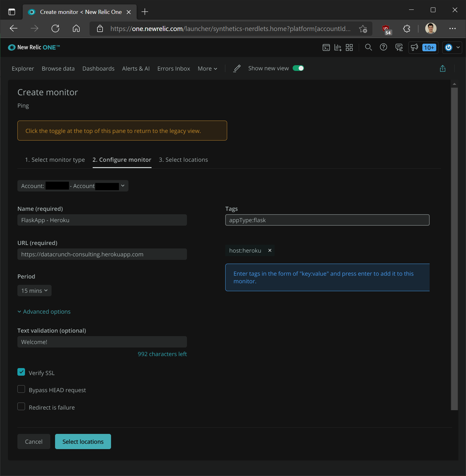
Task: Open the apps grid icon
Action: pyautogui.click(x=349, y=47)
